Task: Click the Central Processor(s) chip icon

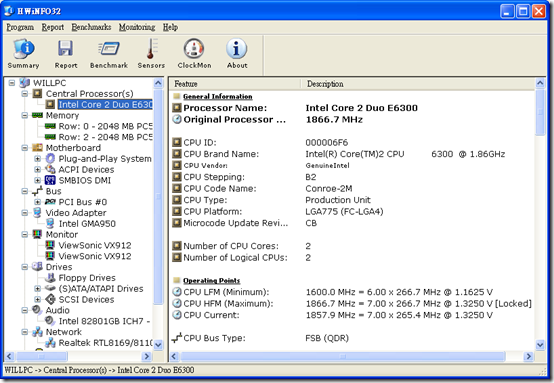Action: tap(37, 94)
